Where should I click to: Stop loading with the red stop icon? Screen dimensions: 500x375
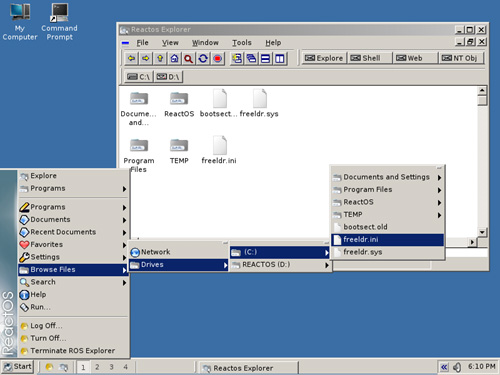click(x=217, y=59)
